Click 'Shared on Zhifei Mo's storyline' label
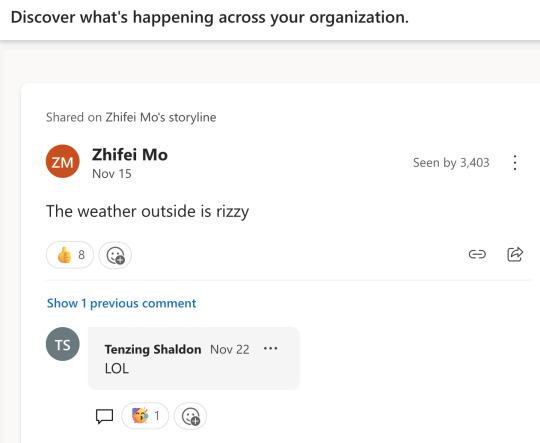Viewport: 540px width, 443px height. point(131,117)
